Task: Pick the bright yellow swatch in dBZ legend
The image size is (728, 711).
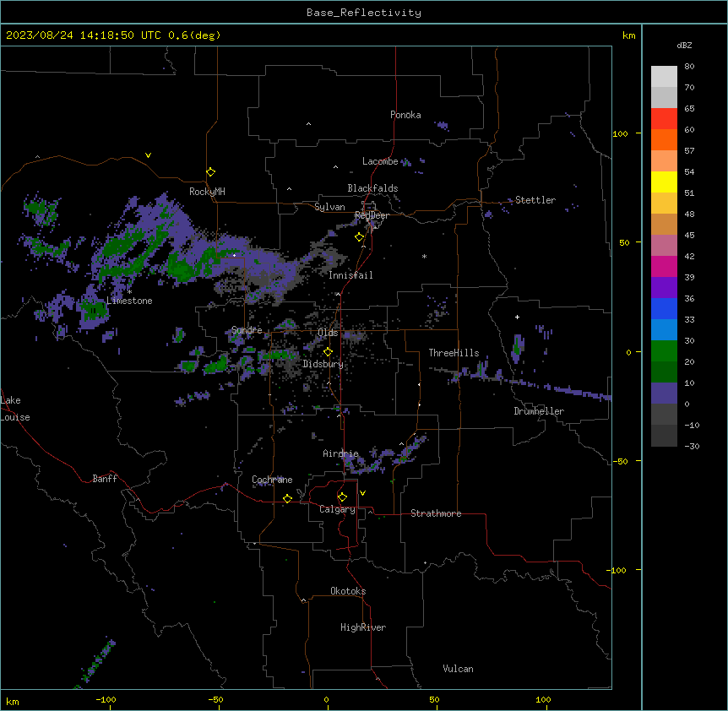Action: point(664,182)
